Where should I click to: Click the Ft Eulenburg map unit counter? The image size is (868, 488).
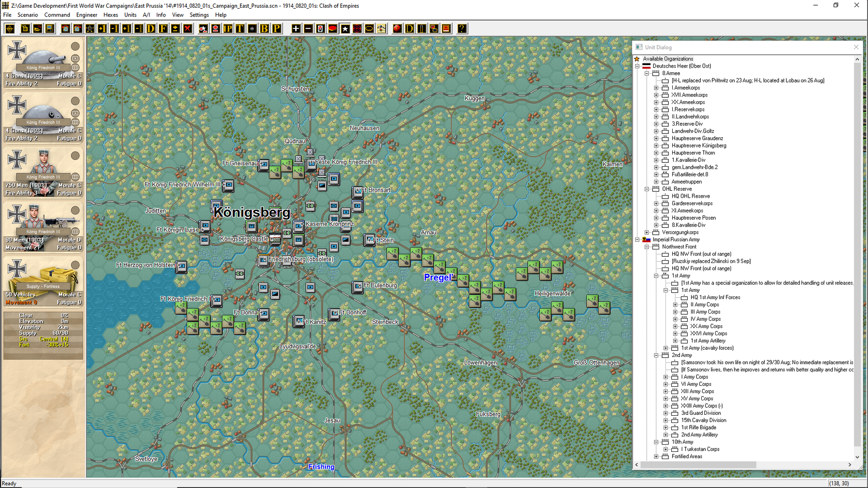point(357,287)
